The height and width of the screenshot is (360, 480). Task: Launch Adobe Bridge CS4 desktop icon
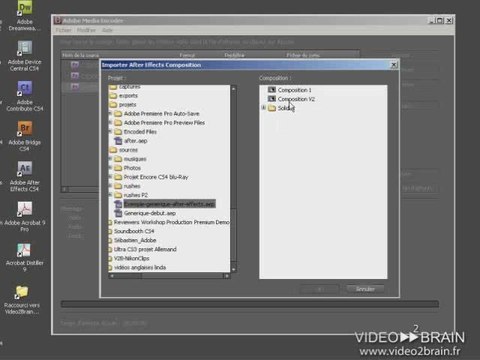[25, 136]
